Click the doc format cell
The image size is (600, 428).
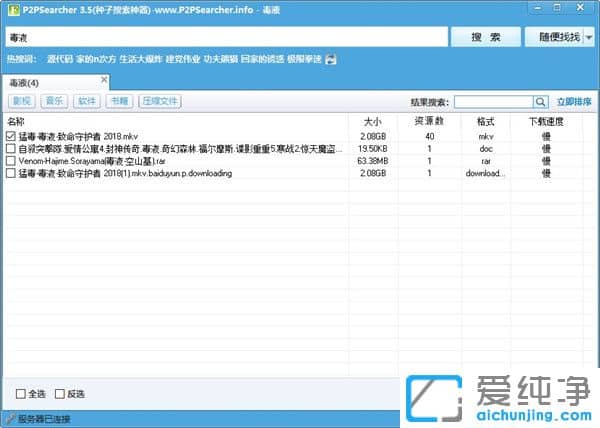point(486,149)
